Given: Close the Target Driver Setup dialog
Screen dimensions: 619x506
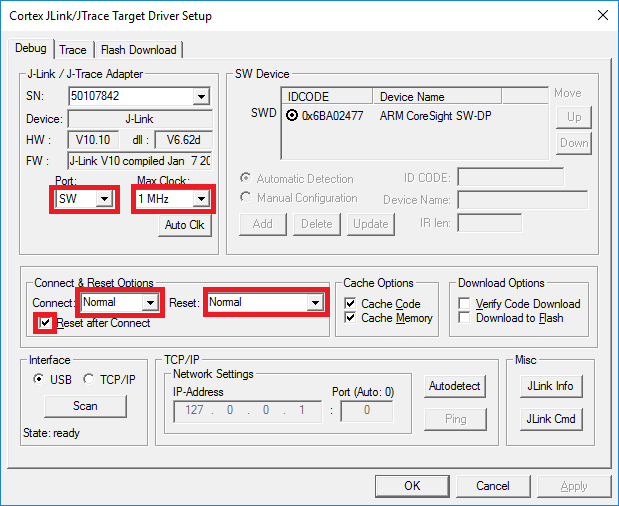Looking at the screenshot, I should 603,15.
